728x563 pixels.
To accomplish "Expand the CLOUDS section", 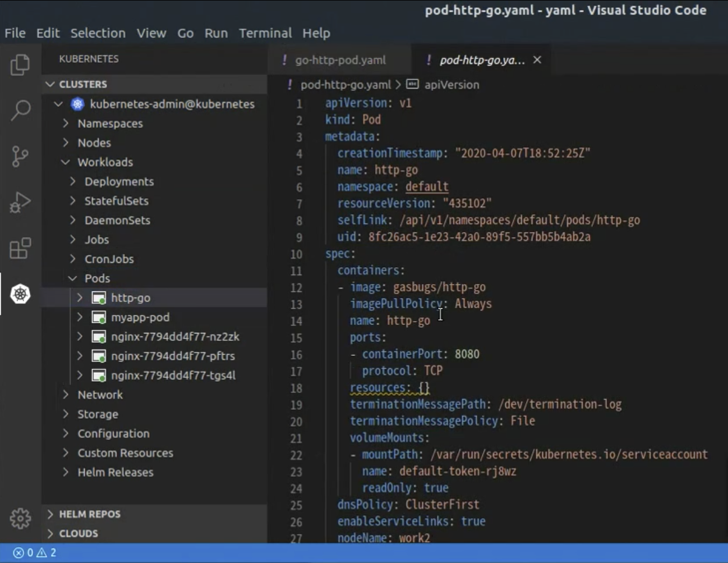I will click(x=50, y=533).
